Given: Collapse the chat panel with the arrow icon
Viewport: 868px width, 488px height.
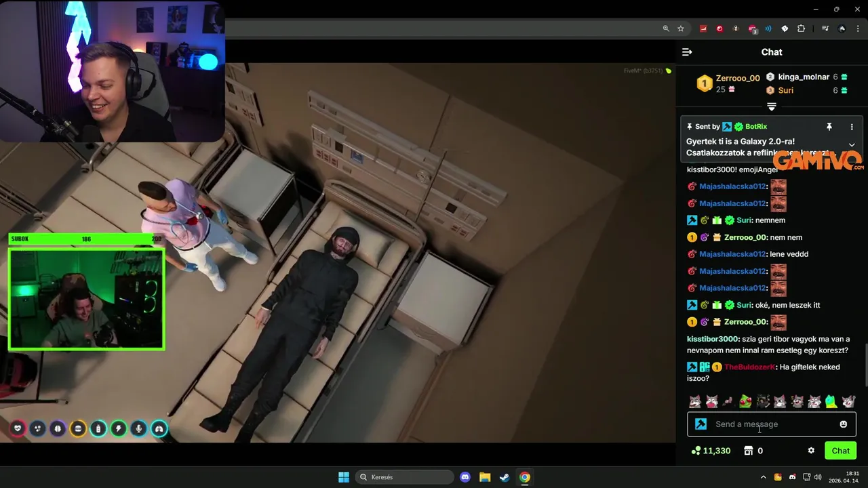Looking at the screenshot, I should (x=687, y=52).
